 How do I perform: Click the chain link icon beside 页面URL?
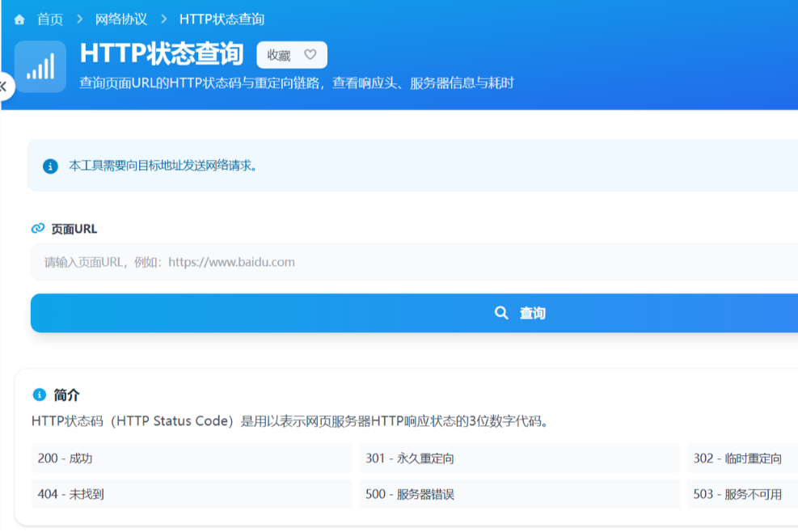38,229
